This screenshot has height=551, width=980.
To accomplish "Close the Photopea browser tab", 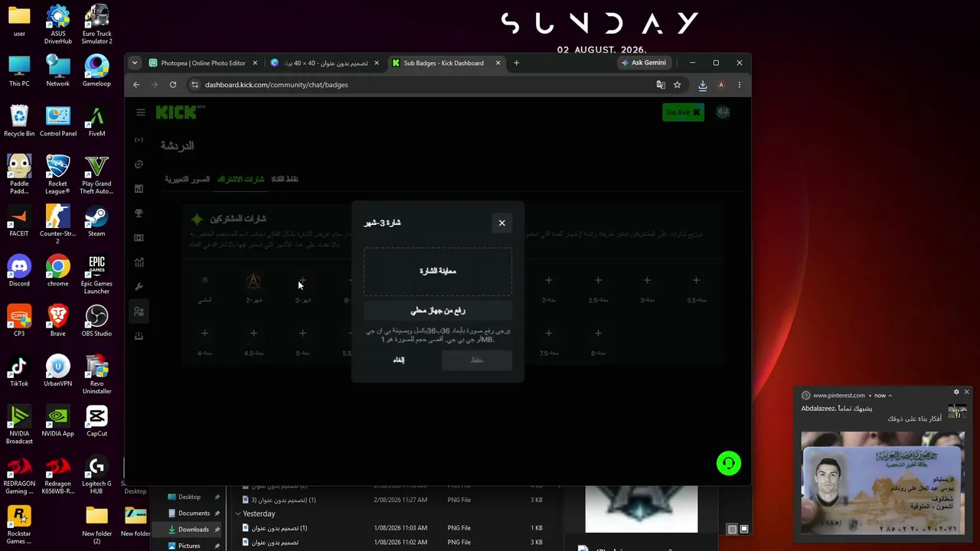I will tap(255, 63).
